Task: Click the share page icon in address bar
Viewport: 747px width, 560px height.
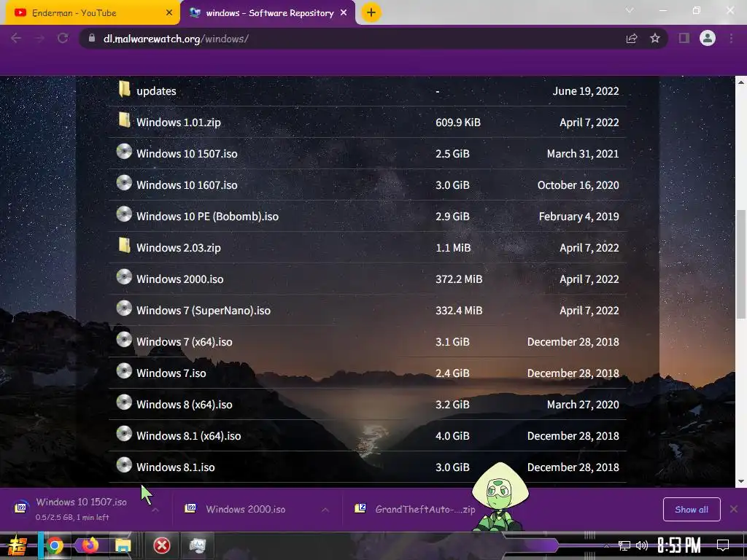Action: pyautogui.click(x=632, y=39)
